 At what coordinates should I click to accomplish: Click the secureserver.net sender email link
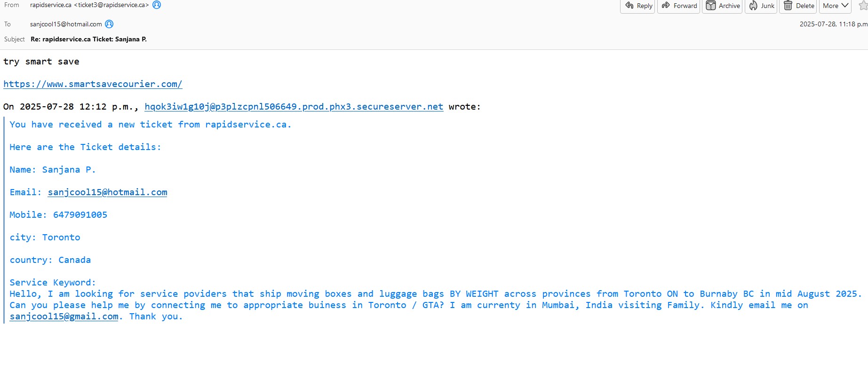(x=294, y=107)
